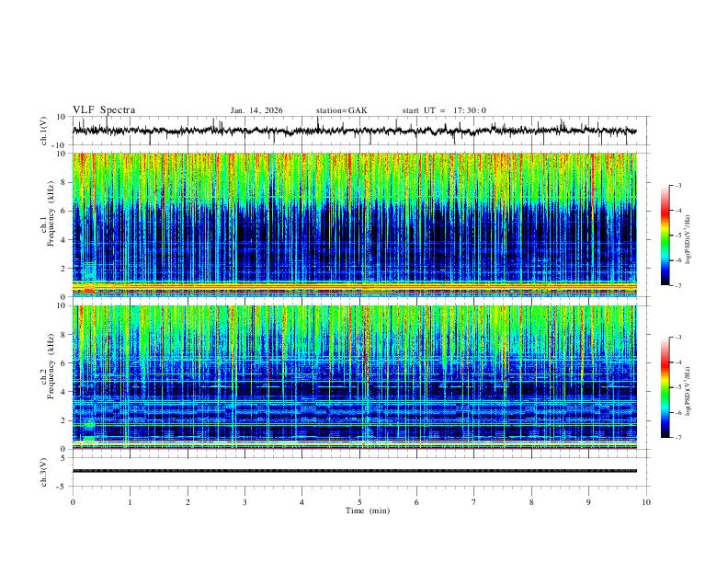Click the '4' tick on the time axis
The width and height of the screenshot is (728, 563).
301,502
